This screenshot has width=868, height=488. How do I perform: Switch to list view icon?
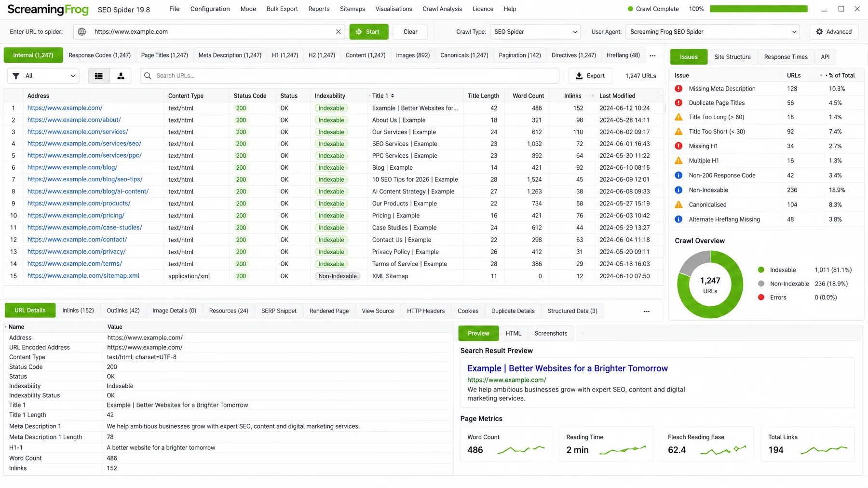tap(99, 76)
